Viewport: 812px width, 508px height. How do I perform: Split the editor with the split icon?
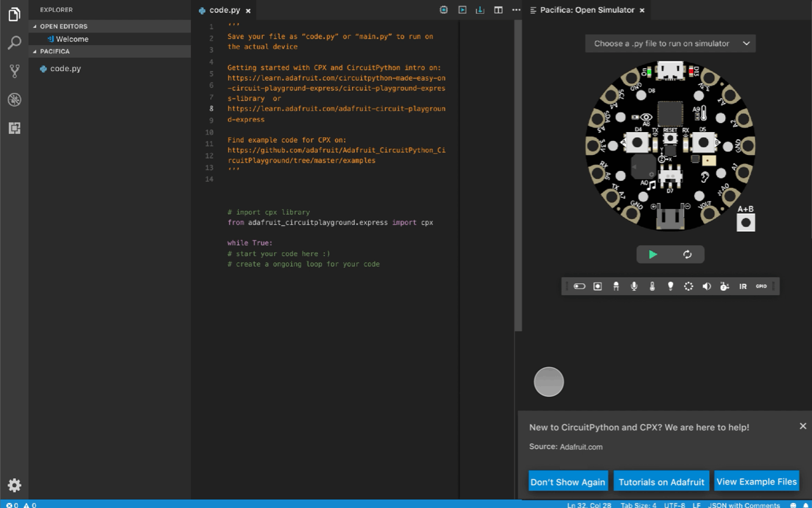coord(499,10)
